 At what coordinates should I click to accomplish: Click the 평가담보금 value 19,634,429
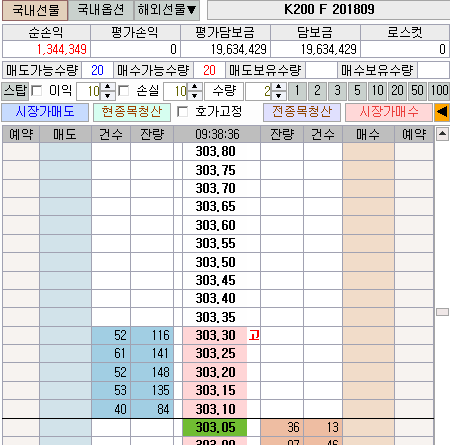pyautogui.click(x=225, y=49)
